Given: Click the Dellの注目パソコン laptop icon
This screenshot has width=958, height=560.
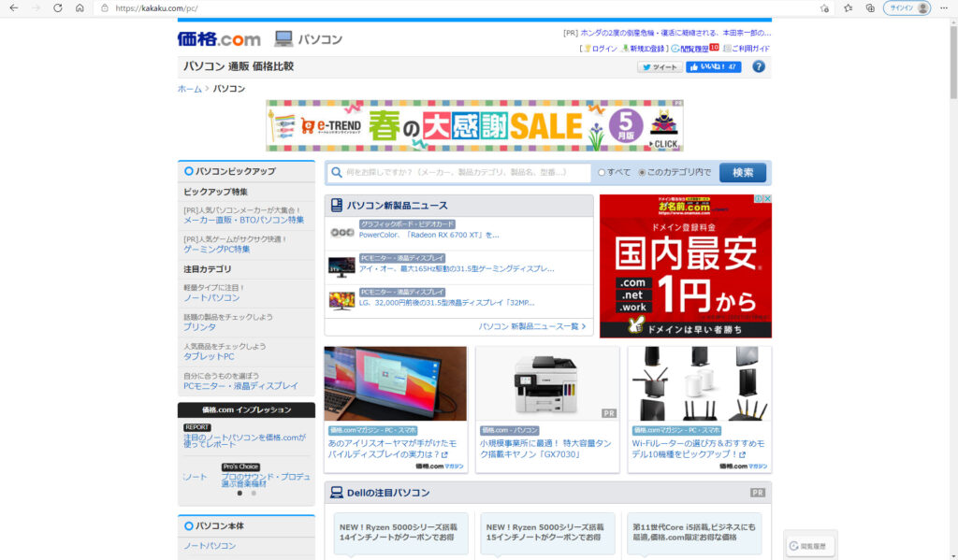Looking at the screenshot, I should (336, 493).
